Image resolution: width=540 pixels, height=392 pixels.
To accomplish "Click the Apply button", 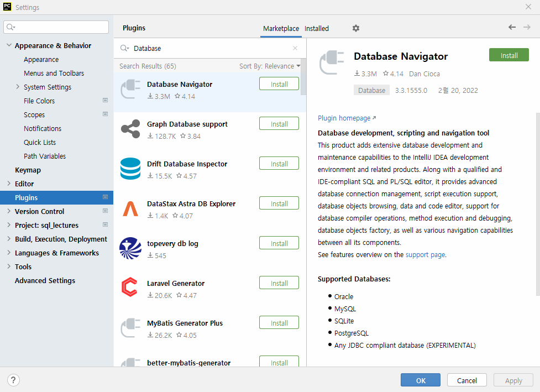I will (x=513, y=380).
